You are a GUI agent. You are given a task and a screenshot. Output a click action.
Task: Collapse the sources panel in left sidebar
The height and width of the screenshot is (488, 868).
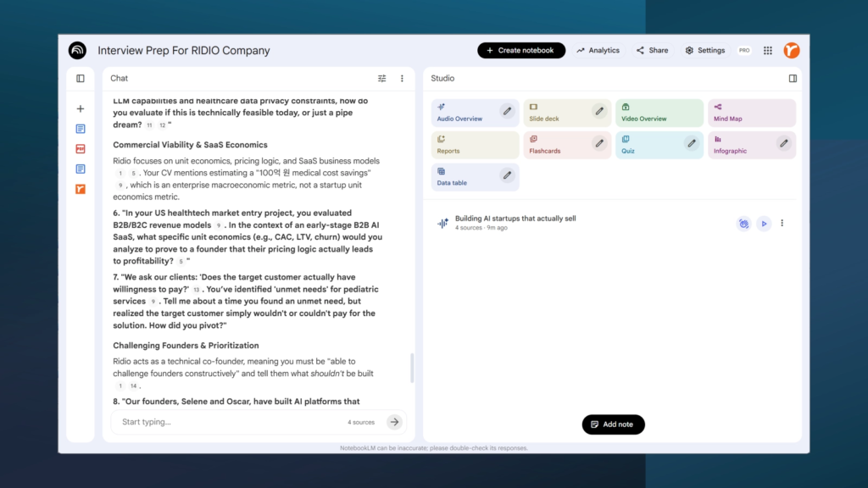(x=81, y=78)
